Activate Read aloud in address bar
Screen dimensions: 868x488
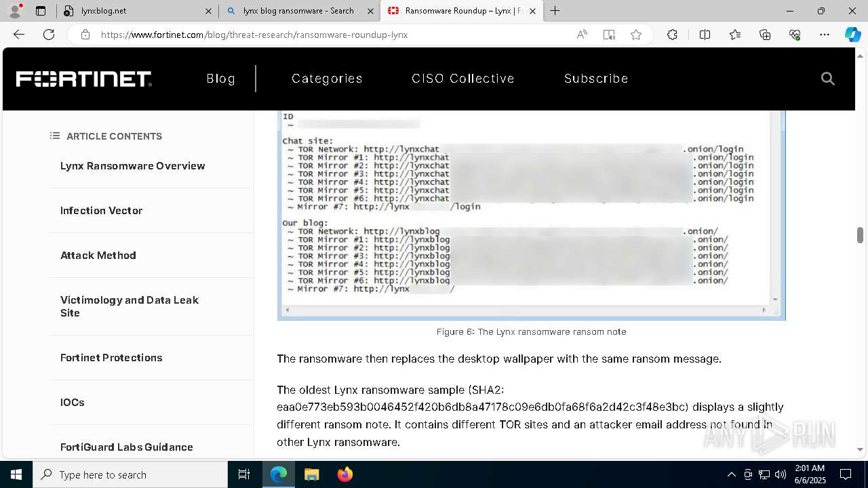point(582,35)
